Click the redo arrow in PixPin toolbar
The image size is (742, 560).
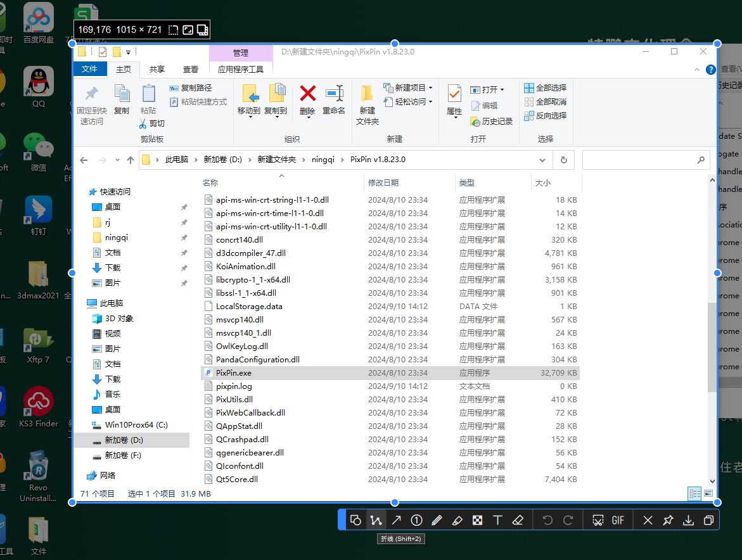click(x=568, y=520)
